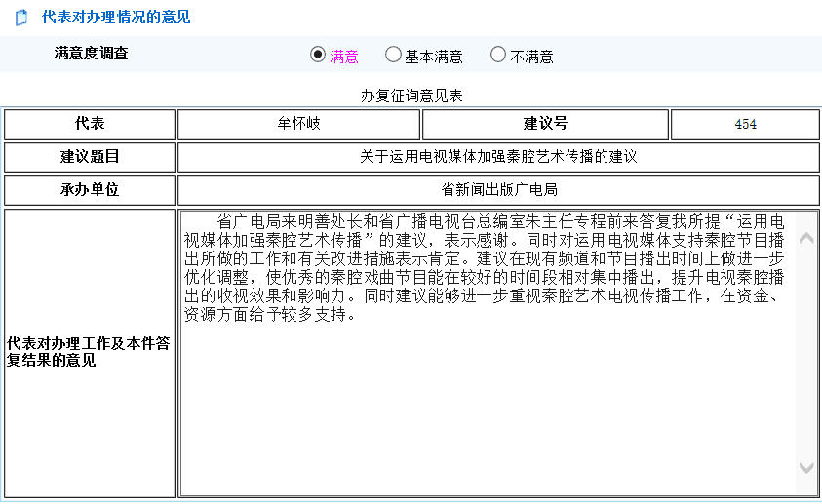Select the 满意 radio button
Image resolution: width=822 pixels, height=504 pixels.
318,54
